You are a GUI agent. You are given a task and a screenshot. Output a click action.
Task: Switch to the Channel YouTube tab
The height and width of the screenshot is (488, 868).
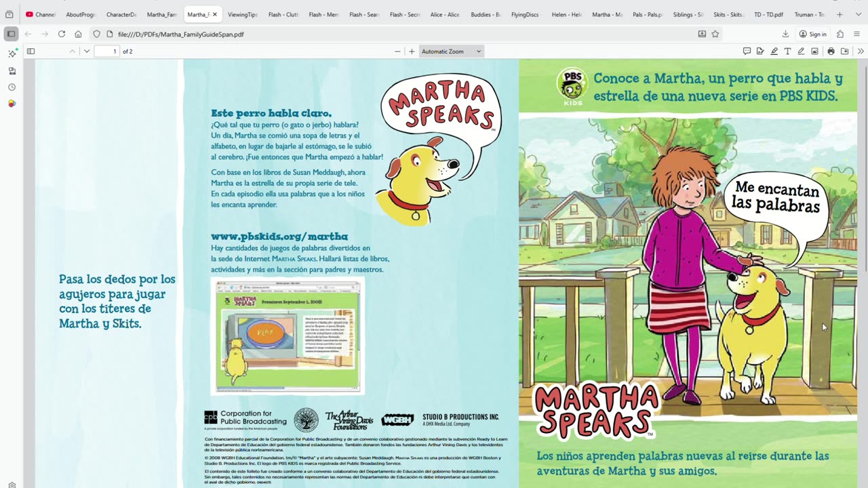pyautogui.click(x=41, y=14)
